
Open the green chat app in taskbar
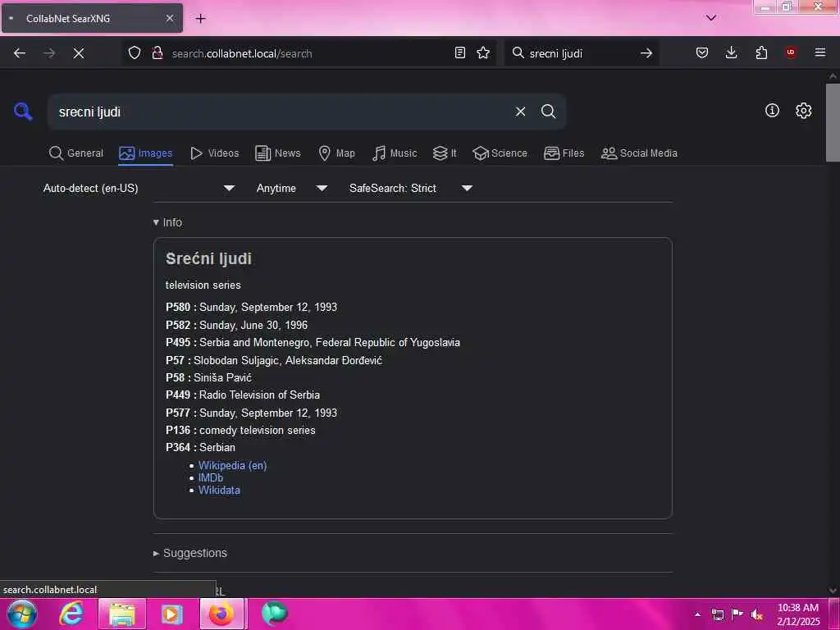tap(274, 614)
